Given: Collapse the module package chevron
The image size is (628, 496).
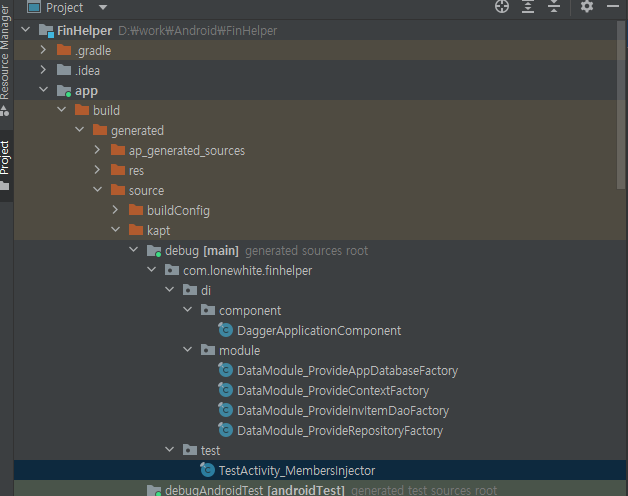Looking at the screenshot, I should 187,349.
